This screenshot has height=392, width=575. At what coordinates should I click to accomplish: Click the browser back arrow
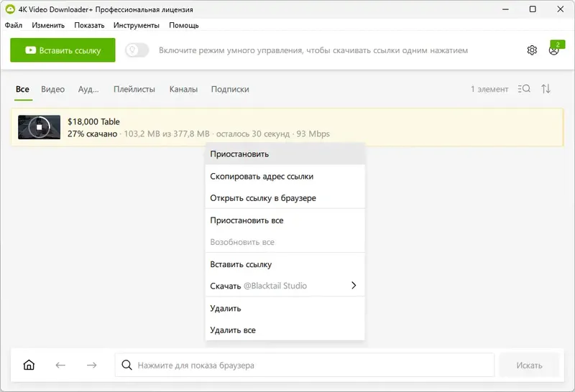60,365
